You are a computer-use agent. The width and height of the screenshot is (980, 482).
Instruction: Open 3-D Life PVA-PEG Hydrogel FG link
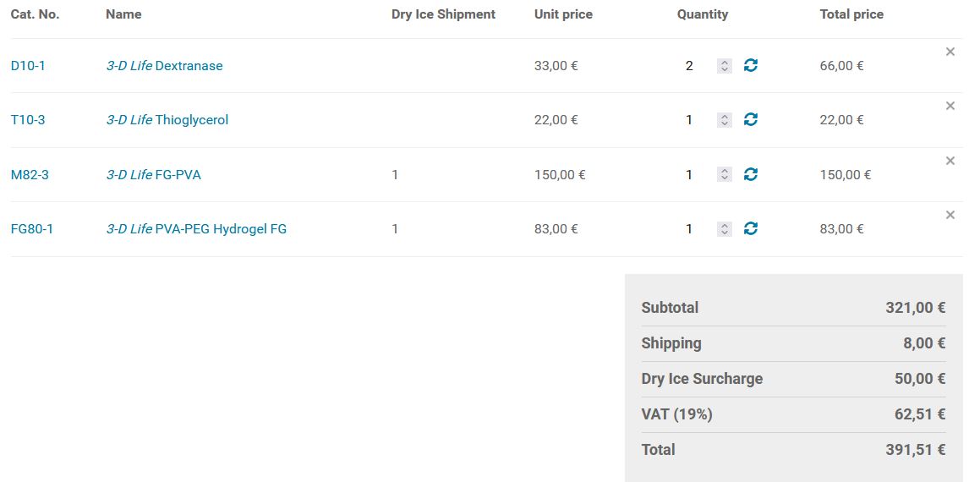196,229
